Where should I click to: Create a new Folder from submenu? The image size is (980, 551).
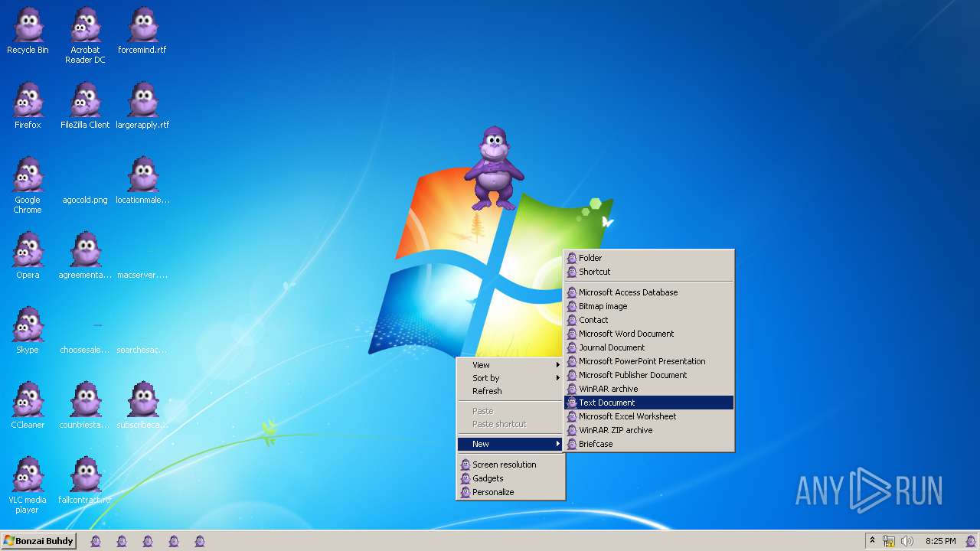coord(648,258)
